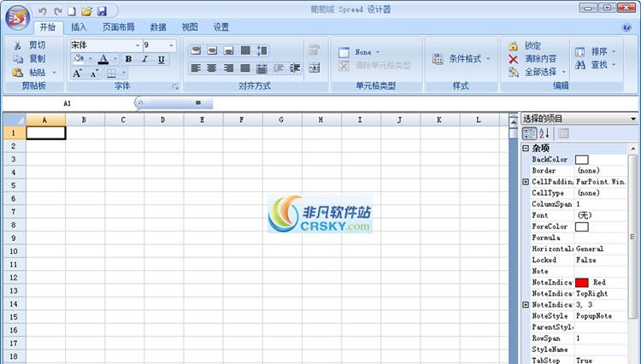Open a file using the folder icon

(86, 11)
